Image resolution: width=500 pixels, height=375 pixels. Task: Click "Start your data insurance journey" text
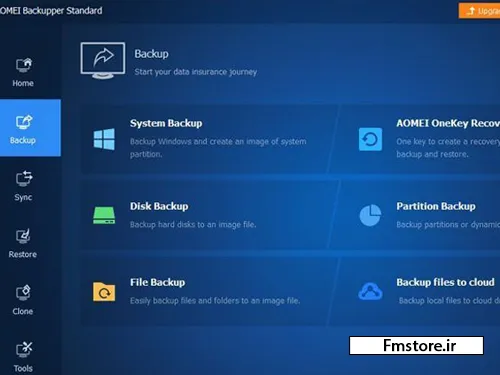196,72
